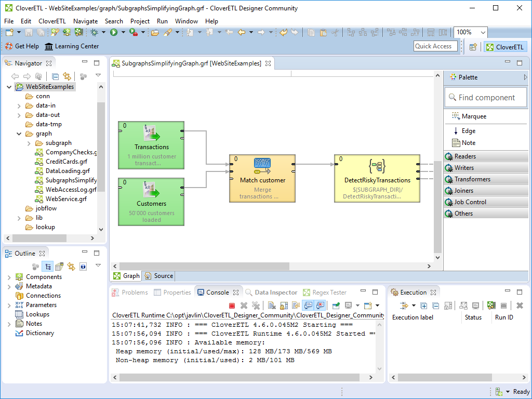Open the DetectRiskyTransactions subgraph component
The image size is (532, 399).
pos(377,178)
